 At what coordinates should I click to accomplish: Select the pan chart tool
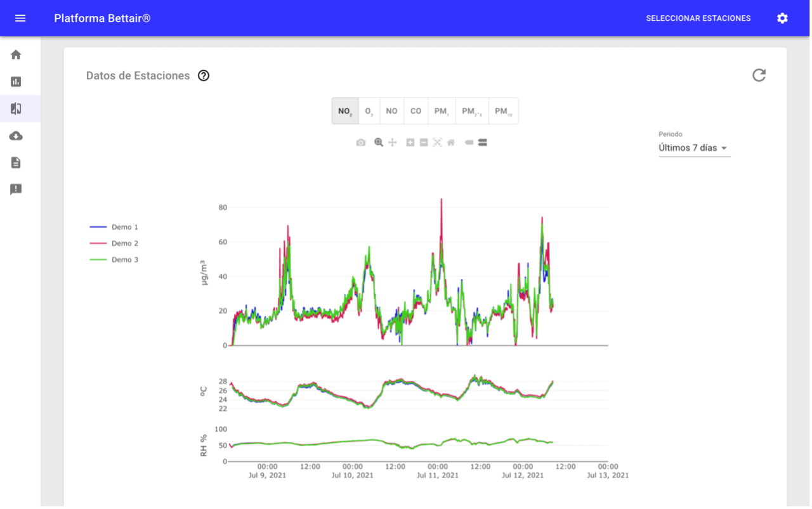[393, 143]
